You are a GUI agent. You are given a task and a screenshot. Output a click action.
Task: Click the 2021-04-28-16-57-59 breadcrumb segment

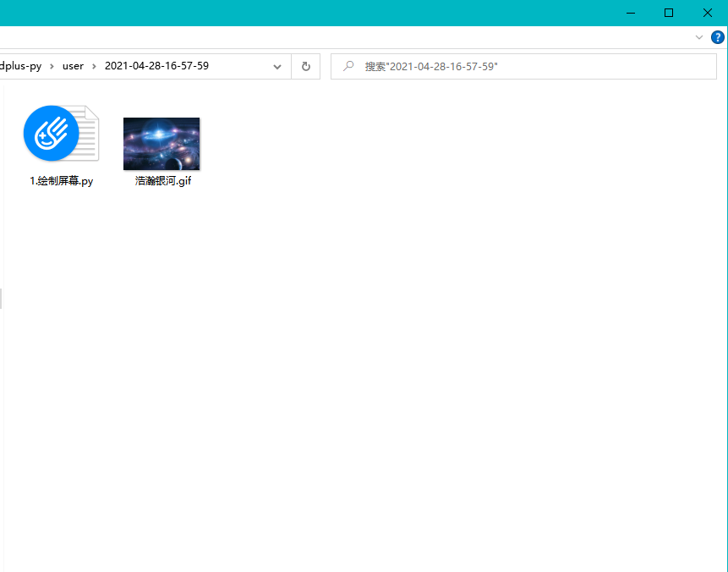[156, 66]
